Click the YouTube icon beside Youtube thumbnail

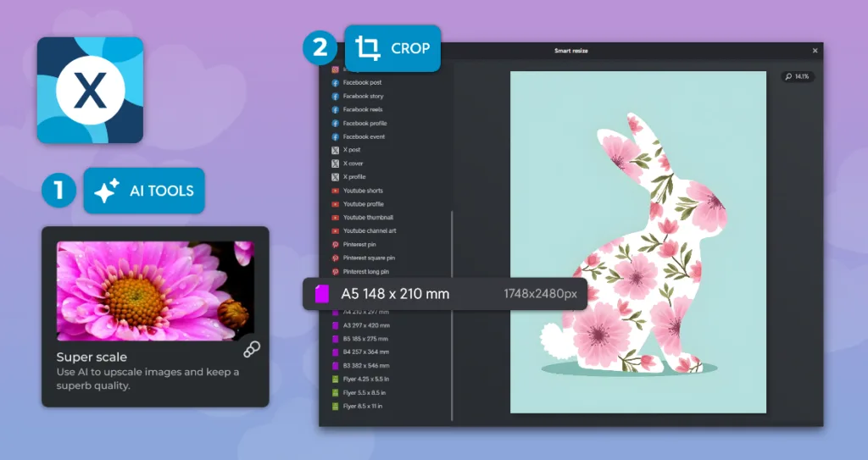coord(335,218)
